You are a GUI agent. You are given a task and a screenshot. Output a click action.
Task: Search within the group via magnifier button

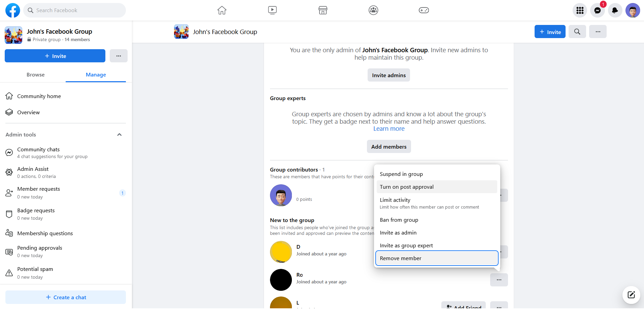tap(577, 32)
